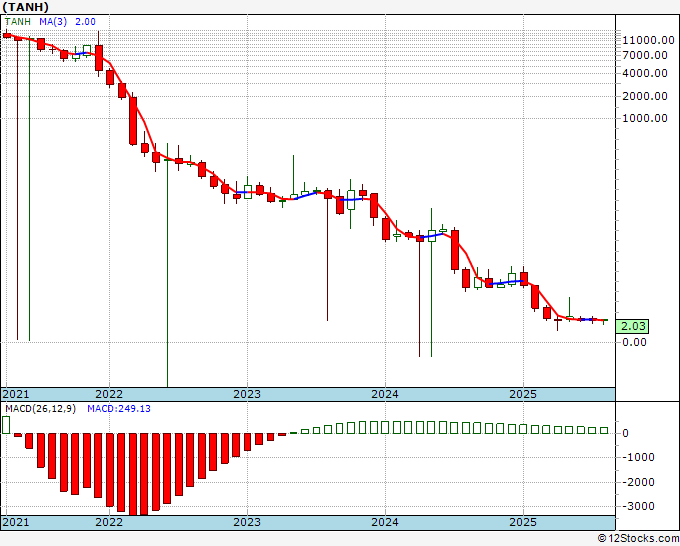Viewport: 680px width, 546px height.
Task: Click the -1000 MACD axis label
Action: coord(640,457)
